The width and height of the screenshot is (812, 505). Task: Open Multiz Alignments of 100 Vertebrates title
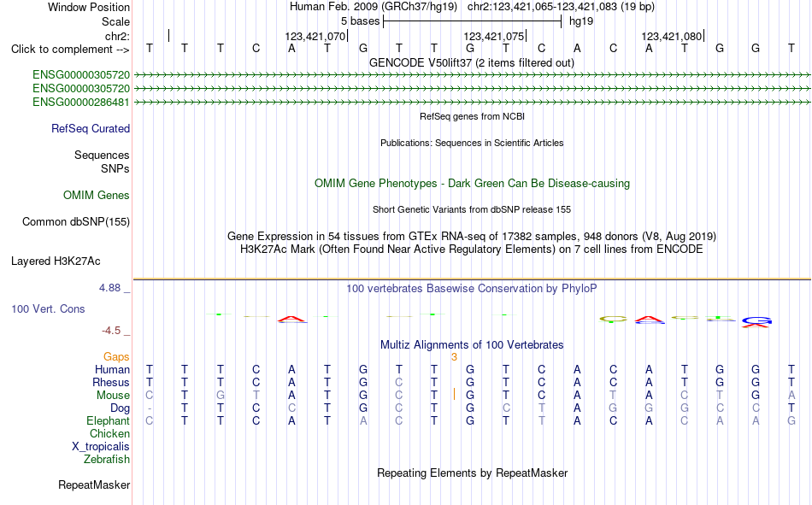click(x=472, y=345)
